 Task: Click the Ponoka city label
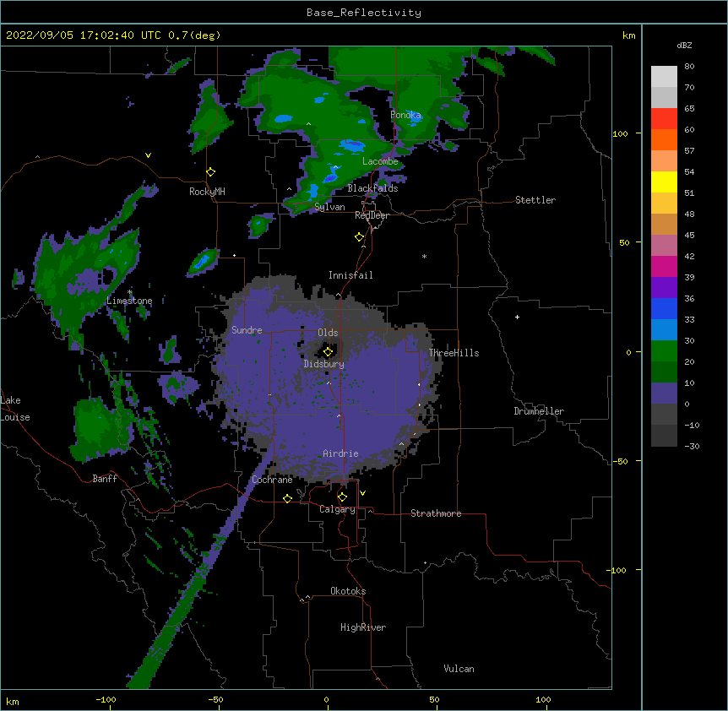pos(405,115)
